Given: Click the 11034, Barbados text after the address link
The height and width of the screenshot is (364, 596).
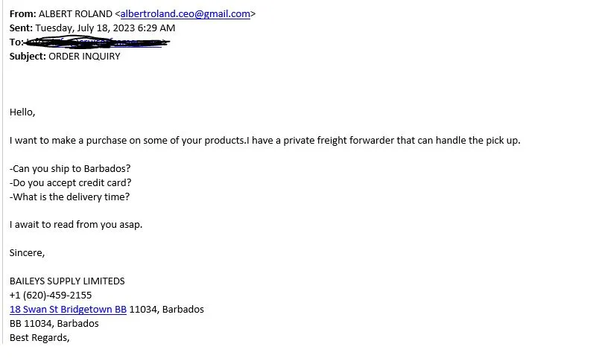Looking at the screenshot, I should [166, 309].
